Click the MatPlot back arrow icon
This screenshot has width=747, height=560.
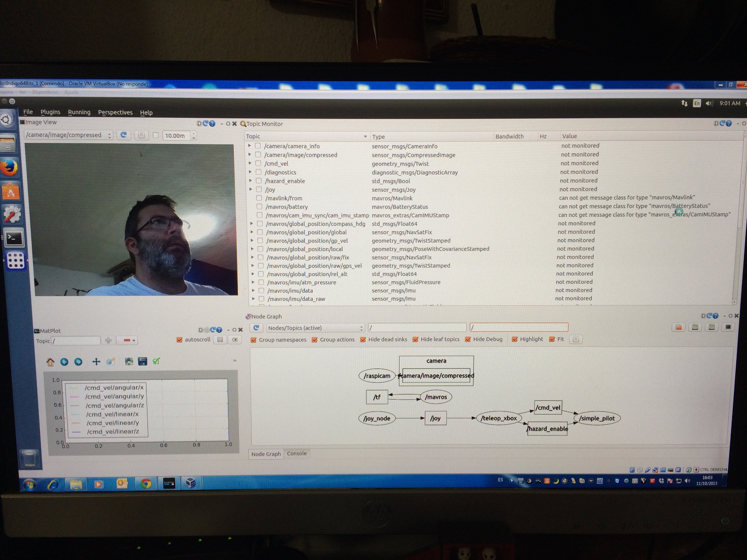64,362
